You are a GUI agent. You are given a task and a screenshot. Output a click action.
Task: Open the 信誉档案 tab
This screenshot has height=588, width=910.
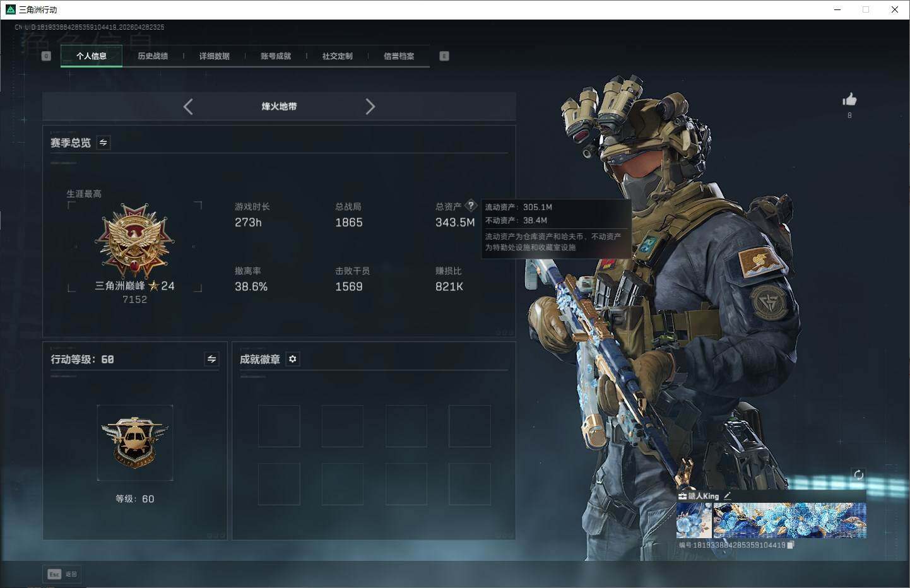399,56
